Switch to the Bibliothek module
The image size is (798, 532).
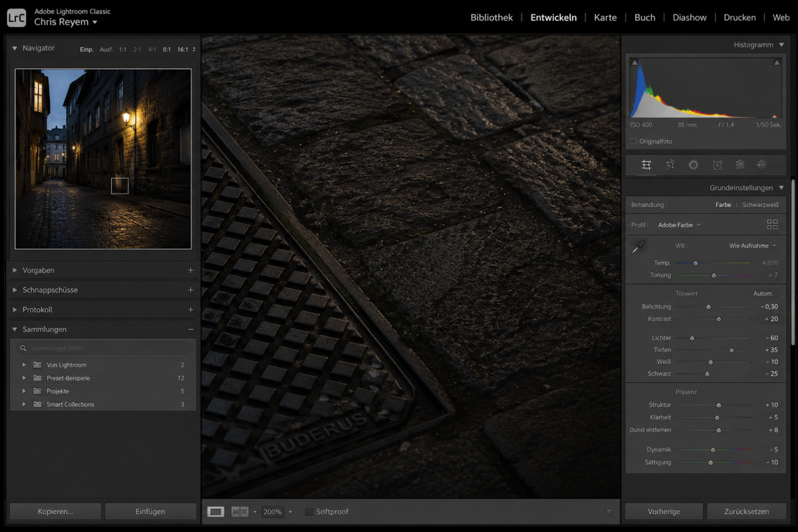tap(491, 17)
